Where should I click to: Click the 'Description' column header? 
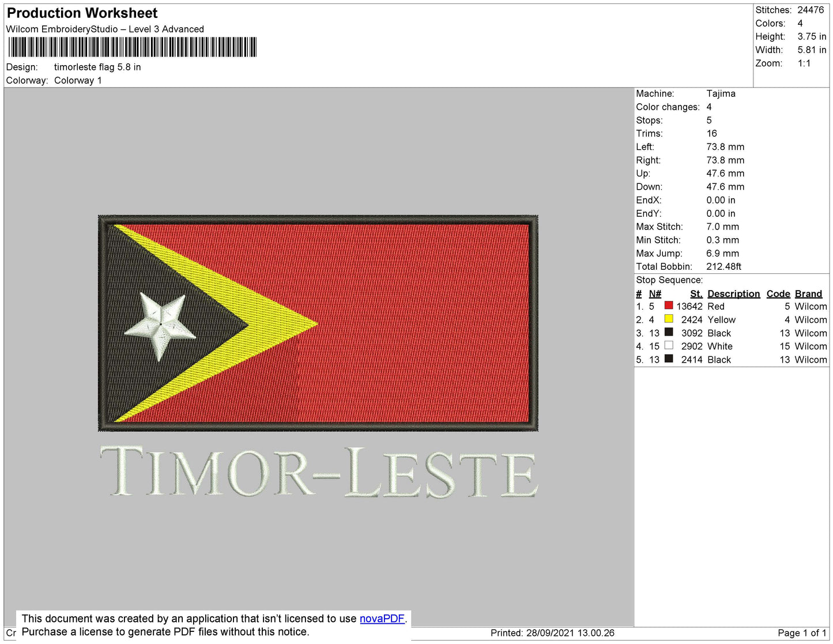point(734,294)
